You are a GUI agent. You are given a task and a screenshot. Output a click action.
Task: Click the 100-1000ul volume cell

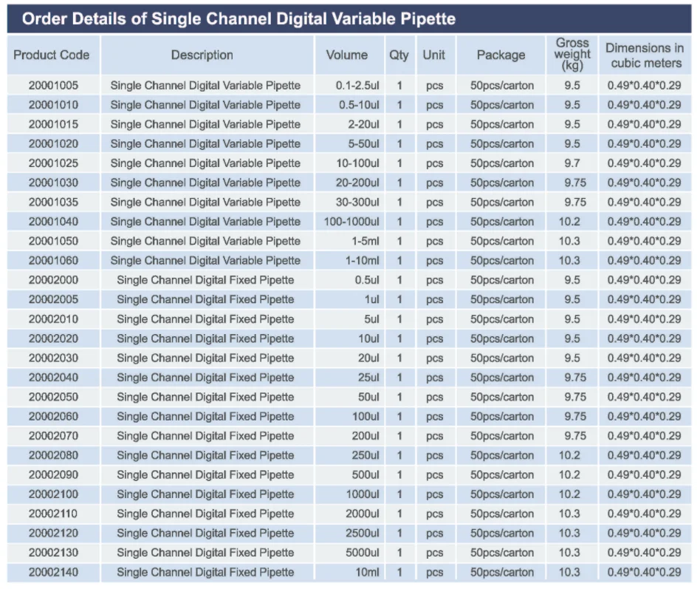[351, 222]
